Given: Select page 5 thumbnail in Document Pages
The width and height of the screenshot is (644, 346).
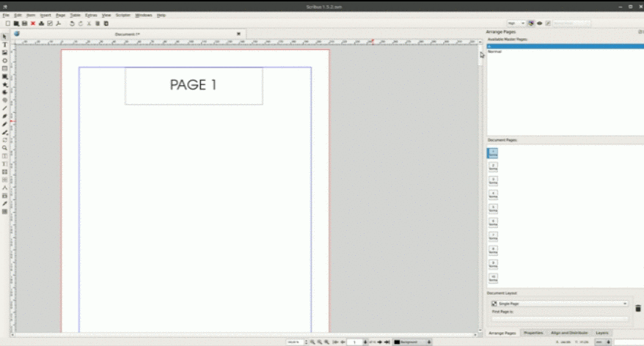Looking at the screenshot, I should (x=493, y=208).
